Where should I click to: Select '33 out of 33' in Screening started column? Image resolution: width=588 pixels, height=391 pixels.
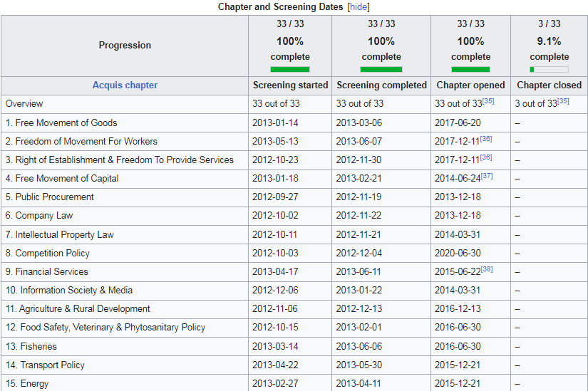(x=276, y=104)
